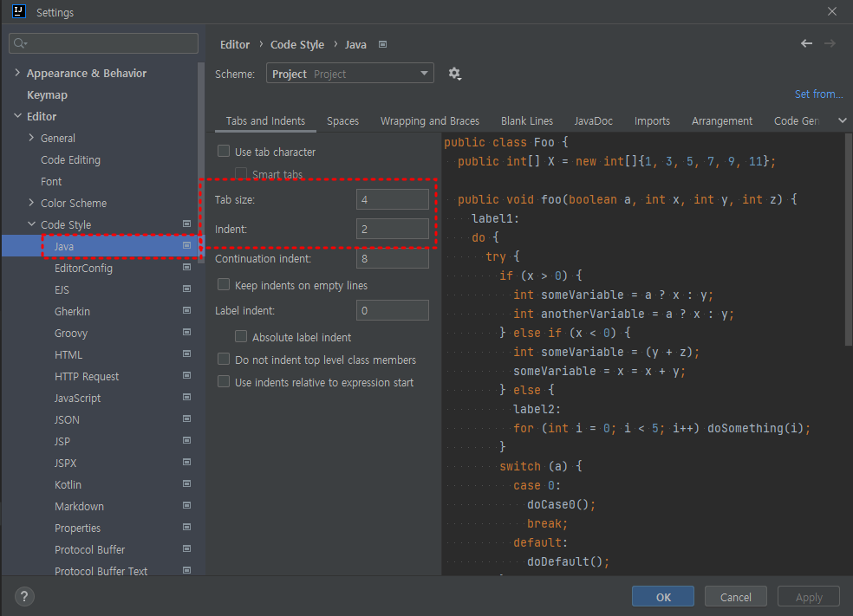Click Code Style in the breadcrumb
853x616 pixels.
click(x=297, y=44)
